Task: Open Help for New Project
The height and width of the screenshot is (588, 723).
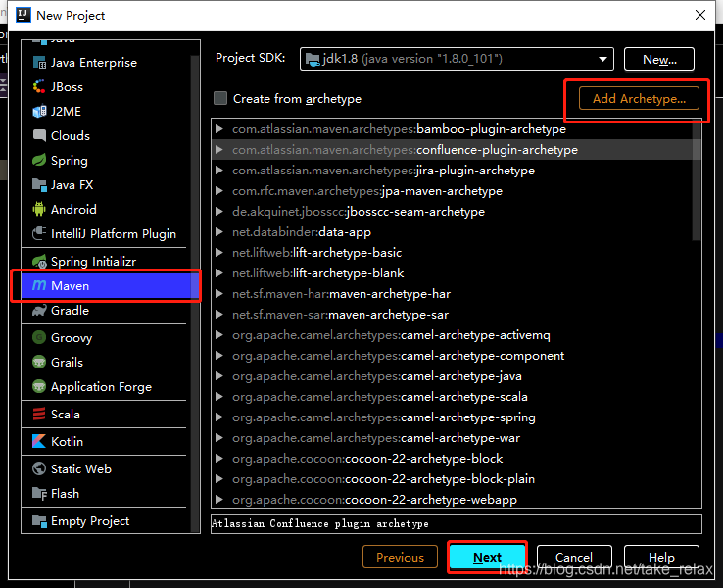Action: (x=661, y=557)
